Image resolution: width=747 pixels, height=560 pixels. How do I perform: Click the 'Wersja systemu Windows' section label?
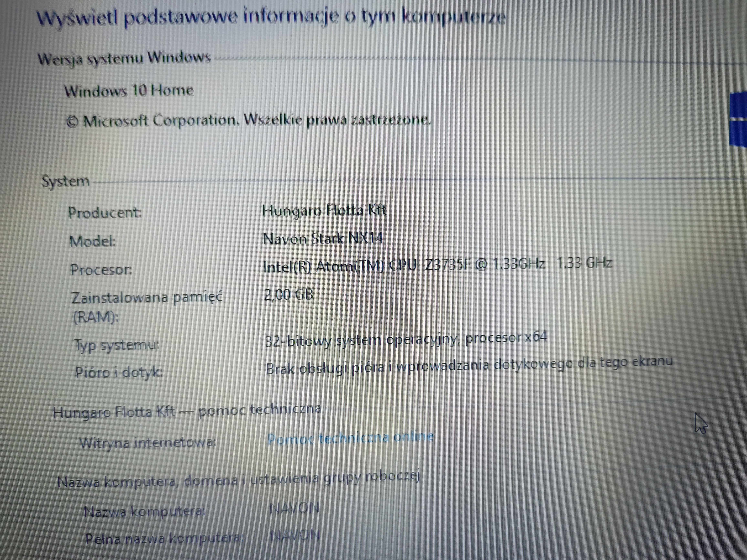[x=124, y=59]
